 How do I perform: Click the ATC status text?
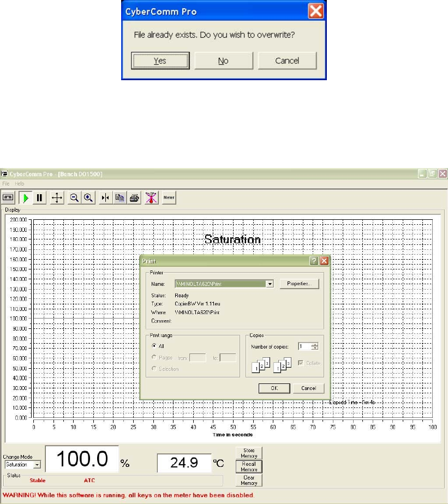pos(89,481)
